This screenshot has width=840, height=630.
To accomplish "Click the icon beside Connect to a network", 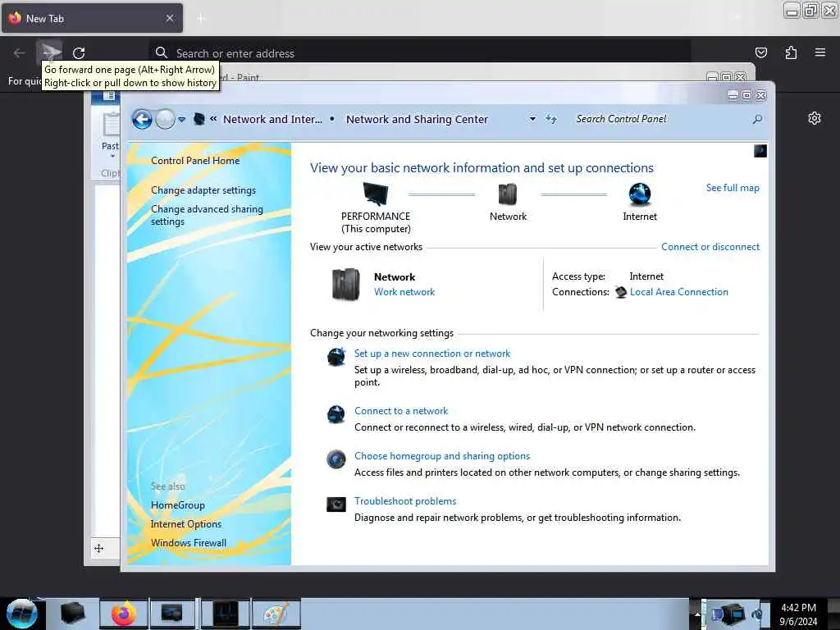I will pos(336,414).
